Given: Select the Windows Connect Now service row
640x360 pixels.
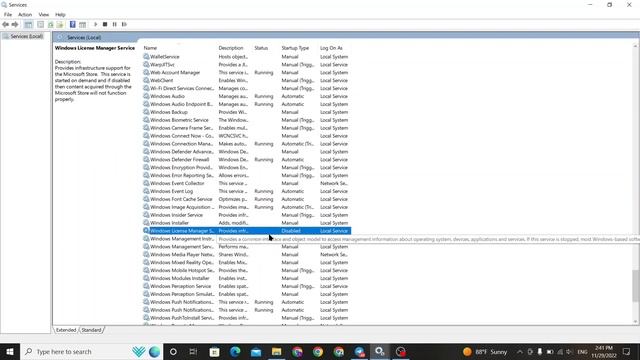Looking at the screenshot, I should [247, 136].
